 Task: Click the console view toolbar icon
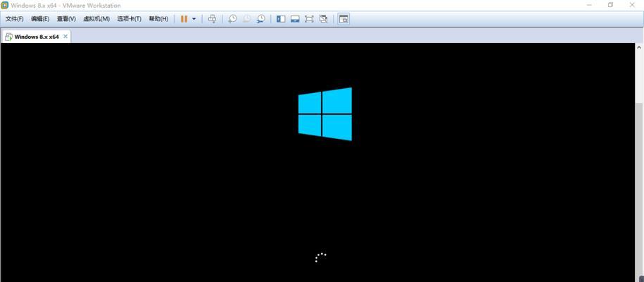[343, 19]
